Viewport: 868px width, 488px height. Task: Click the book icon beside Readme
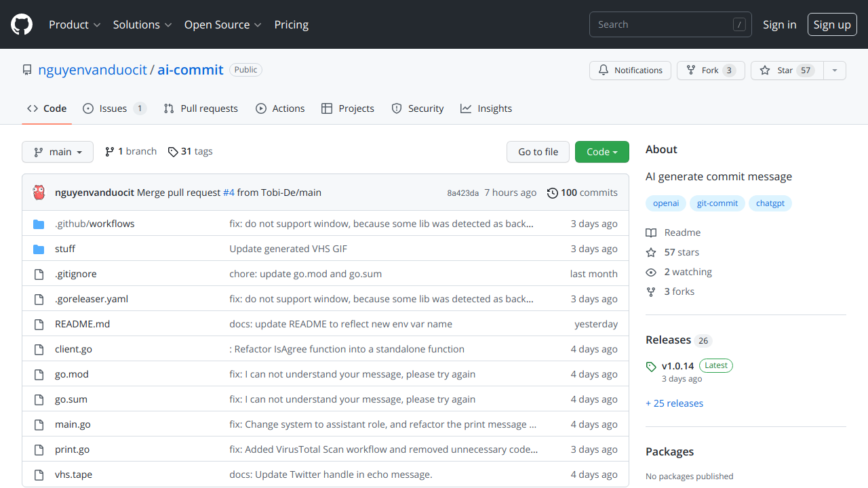pos(651,232)
